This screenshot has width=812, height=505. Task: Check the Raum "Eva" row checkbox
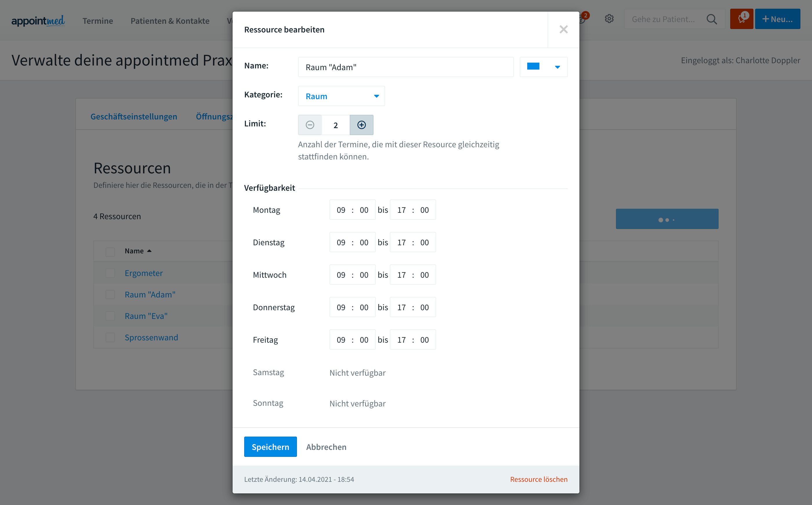(x=110, y=316)
